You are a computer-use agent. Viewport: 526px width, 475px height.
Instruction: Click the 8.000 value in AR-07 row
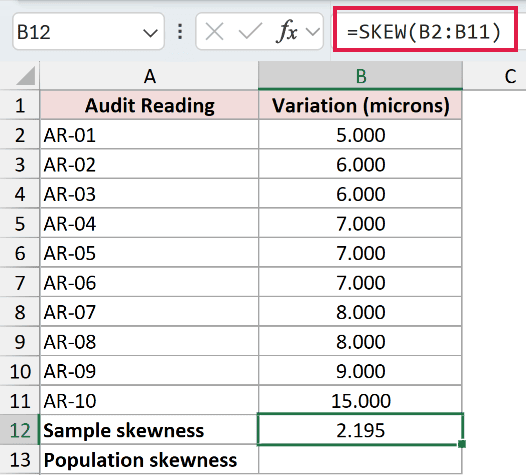tap(360, 312)
